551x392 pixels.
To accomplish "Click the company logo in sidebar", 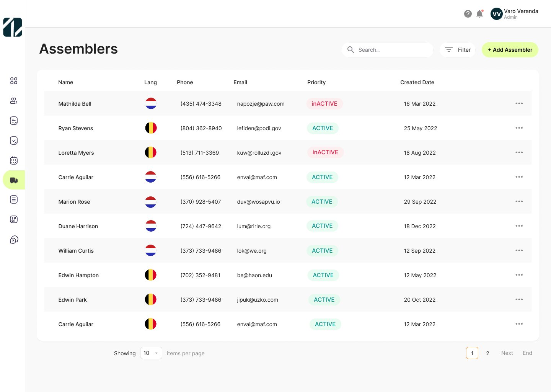I will tap(13, 27).
